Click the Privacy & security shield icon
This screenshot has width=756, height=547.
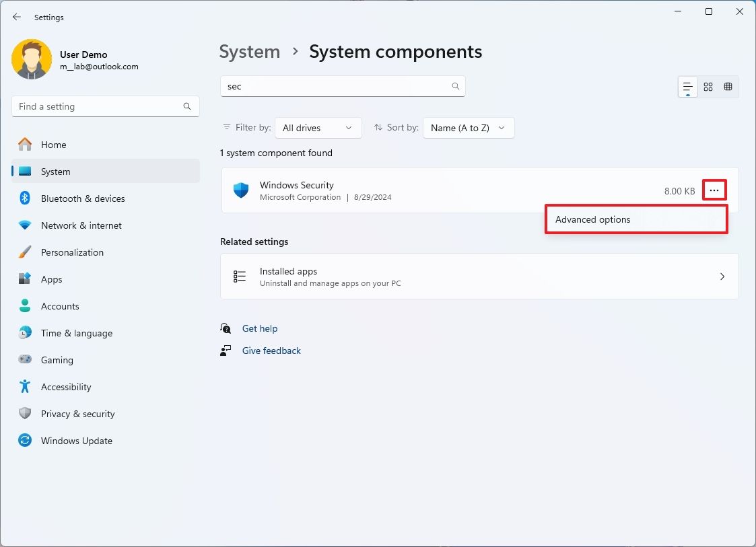tap(25, 414)
